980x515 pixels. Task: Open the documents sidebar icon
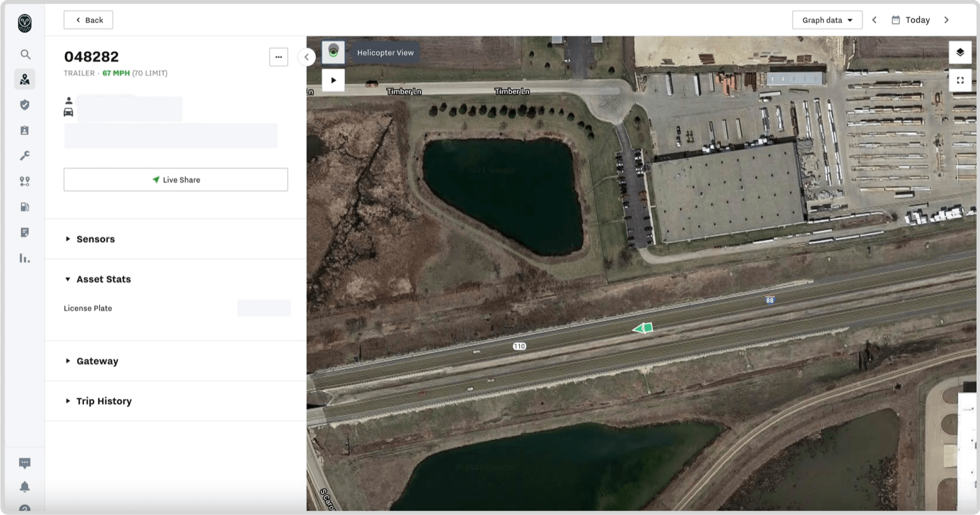click(25, 233)
